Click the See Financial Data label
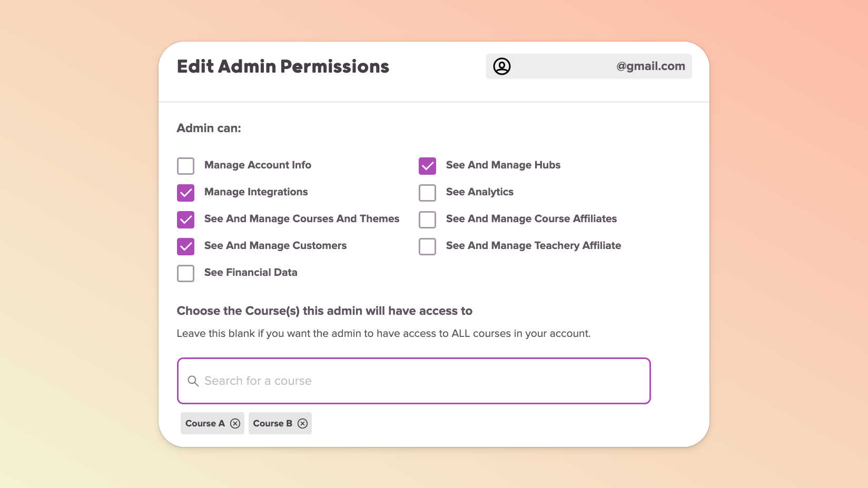The height and width of the screenshot is (488, 868). [x=251, y=273]
